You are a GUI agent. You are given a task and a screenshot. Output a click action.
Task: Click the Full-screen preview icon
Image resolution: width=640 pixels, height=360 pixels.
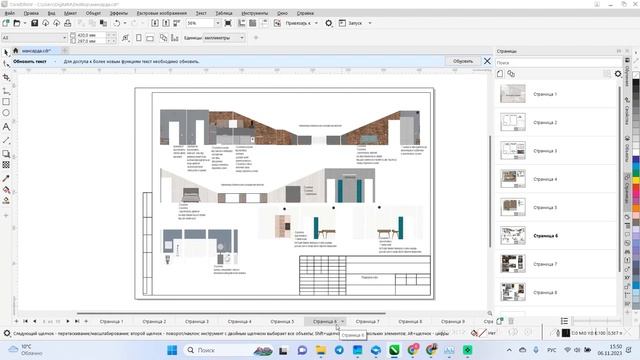tap(228, 23)
